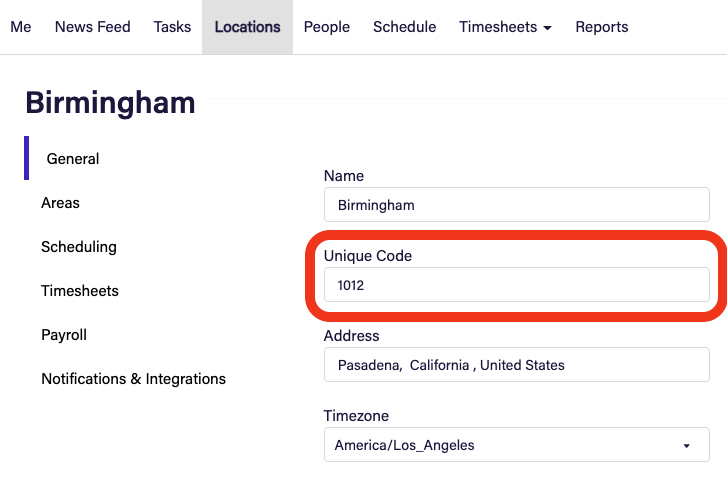Select the Locations tab
Image resolution: width=727 pixels, height=482 pixels.
(248, 27)
